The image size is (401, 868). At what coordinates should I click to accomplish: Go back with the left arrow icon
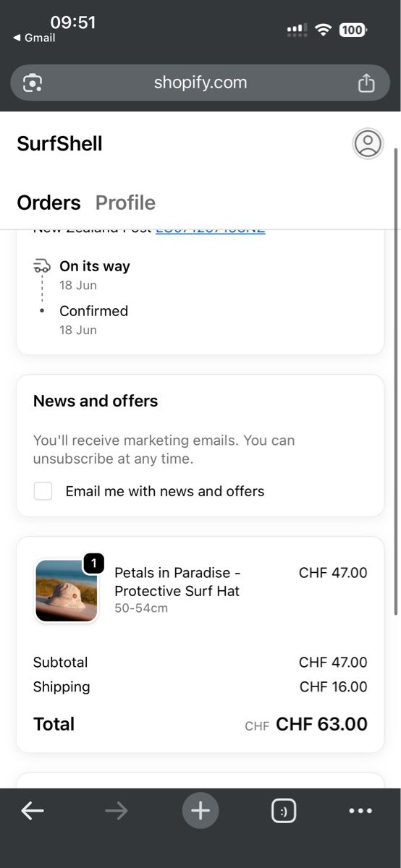coord(33,811)
